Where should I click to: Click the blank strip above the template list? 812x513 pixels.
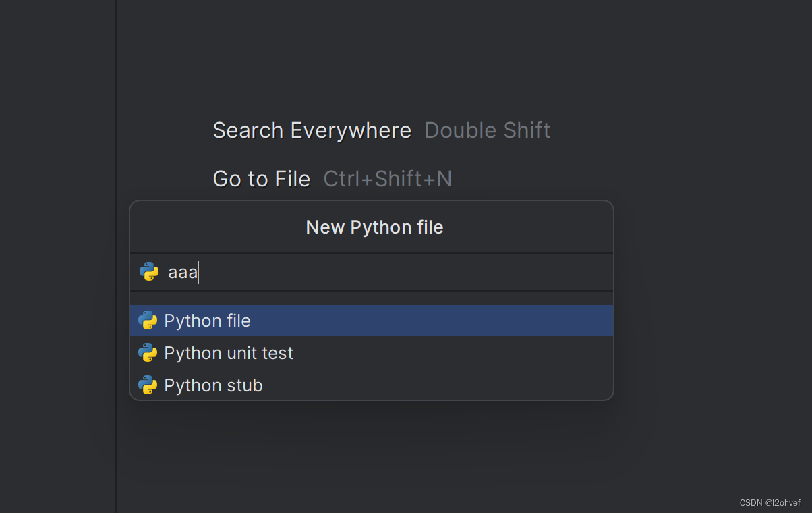(x=371, y=298)
